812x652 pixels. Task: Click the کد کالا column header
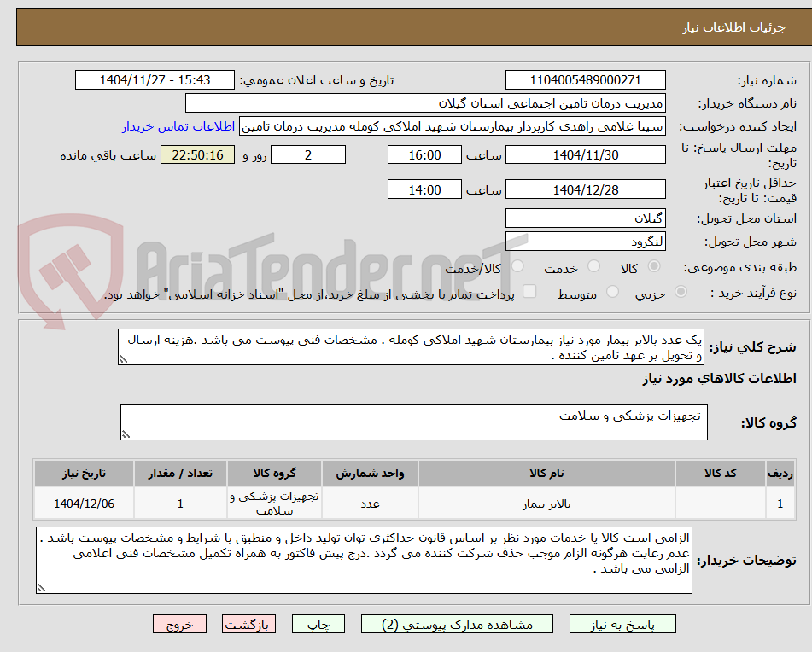pyautogui.click(x=721, y=474)
